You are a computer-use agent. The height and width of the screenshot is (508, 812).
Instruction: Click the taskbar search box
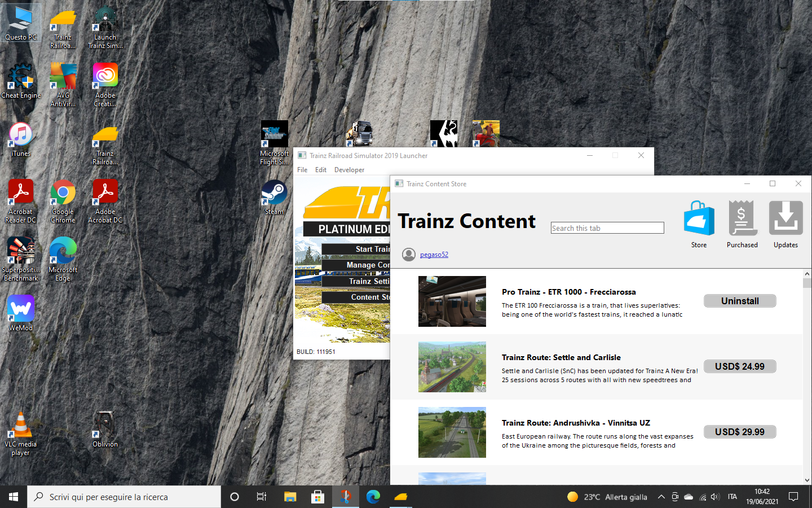[124, 497]
